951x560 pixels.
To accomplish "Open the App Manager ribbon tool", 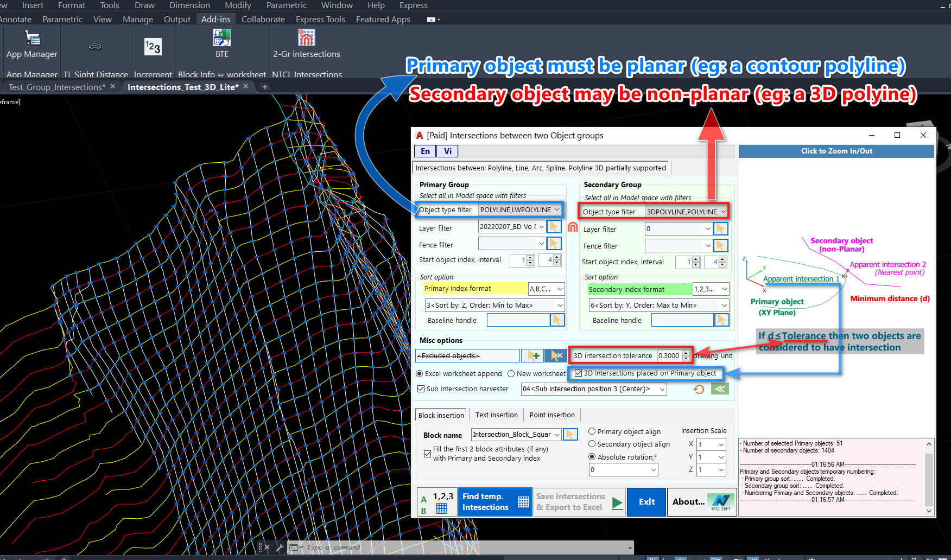I will pyautogui.click(x=32, y=44).
